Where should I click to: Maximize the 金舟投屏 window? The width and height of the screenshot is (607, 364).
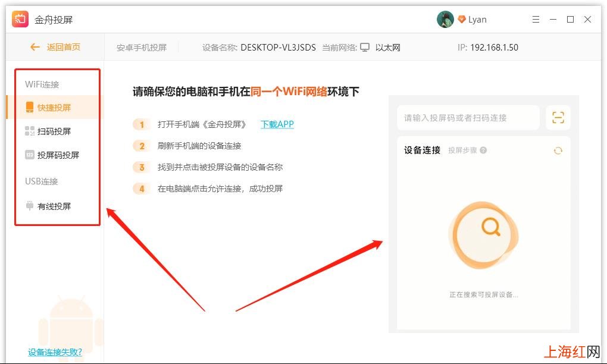[x=570, y=20]
